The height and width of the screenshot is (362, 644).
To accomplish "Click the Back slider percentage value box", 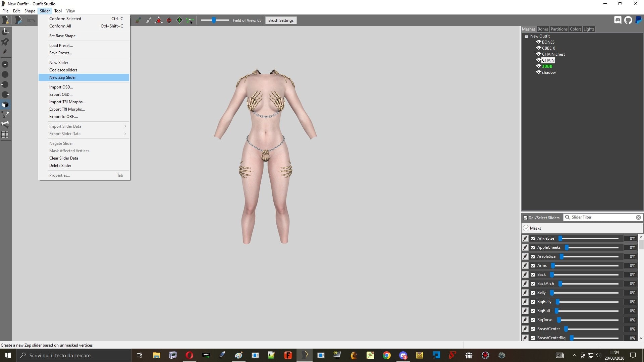I will (630, 275).
